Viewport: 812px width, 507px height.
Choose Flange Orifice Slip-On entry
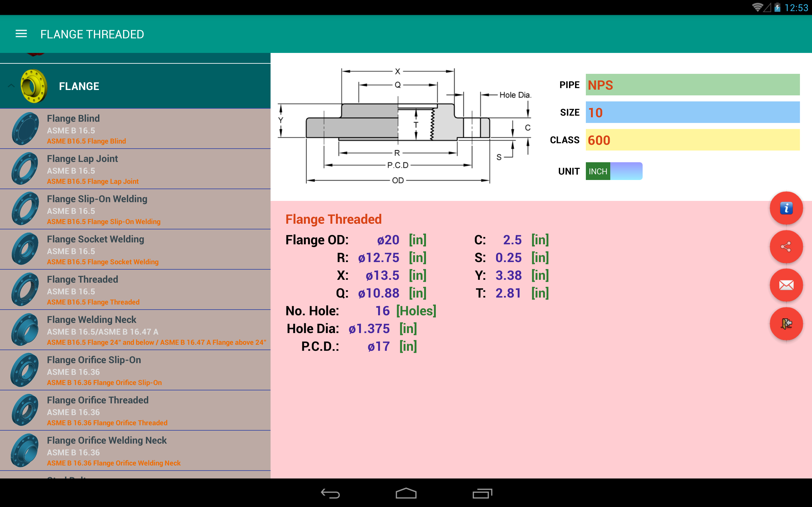(135, 370)
